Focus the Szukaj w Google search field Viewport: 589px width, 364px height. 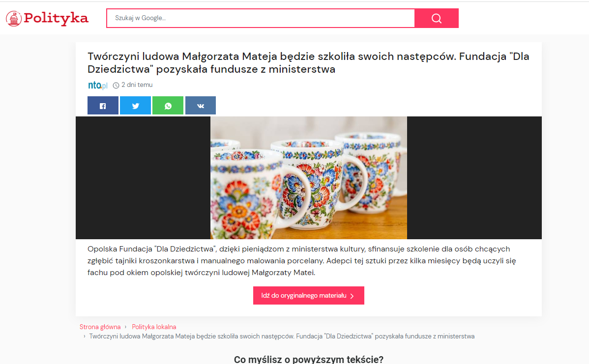[261, 18]
